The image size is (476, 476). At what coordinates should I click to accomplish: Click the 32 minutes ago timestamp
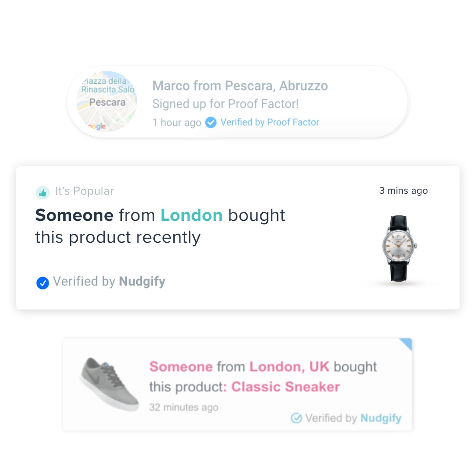184,407
